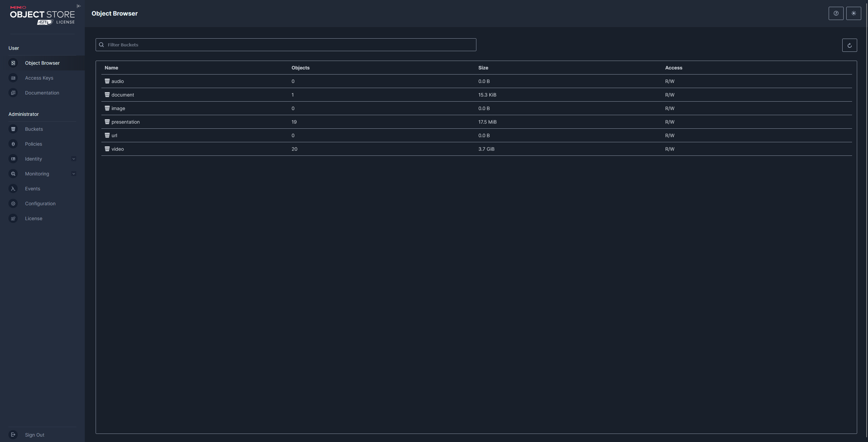Click the 19 objects count for presentation
Viewport: 868px width, 442px height.
click(x=294, y=122)
